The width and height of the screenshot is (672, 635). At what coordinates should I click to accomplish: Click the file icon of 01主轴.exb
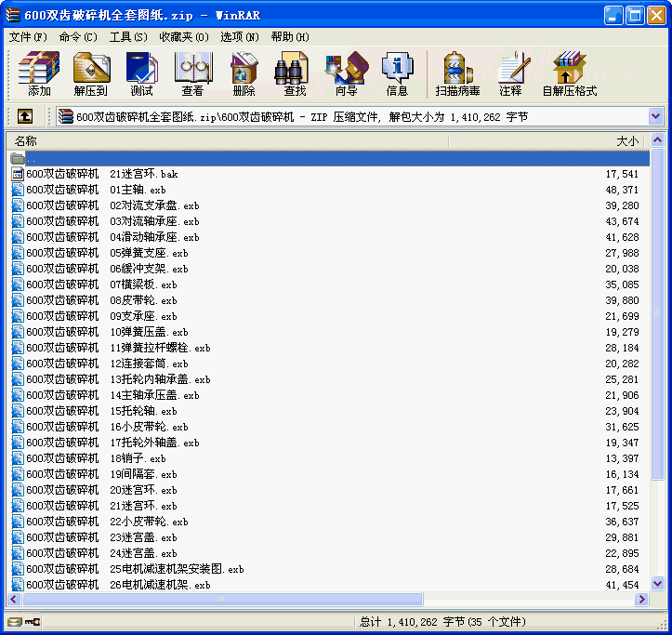click(x=18, y=190)
